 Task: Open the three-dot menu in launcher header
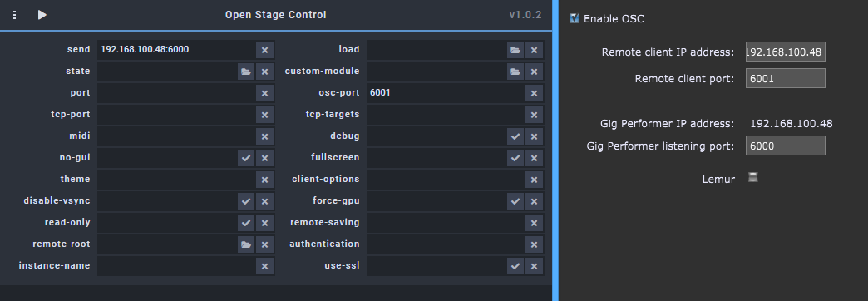coord(14,16)
